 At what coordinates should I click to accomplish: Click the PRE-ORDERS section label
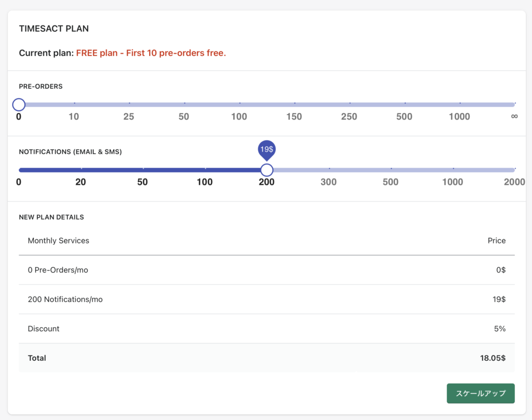click(41, 87)
